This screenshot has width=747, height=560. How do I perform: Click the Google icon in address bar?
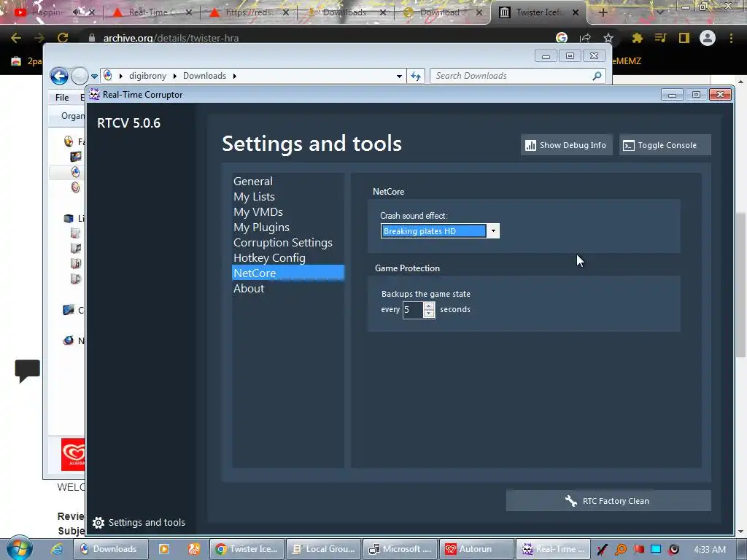tap(562, 38)
